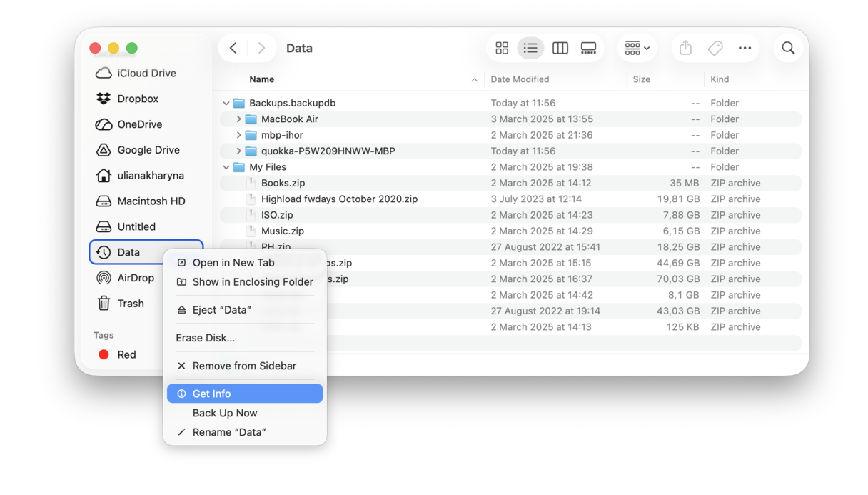Expand the MacBook Air folder
The height and width of the screenshot is (495, 868).
point(240,119)
